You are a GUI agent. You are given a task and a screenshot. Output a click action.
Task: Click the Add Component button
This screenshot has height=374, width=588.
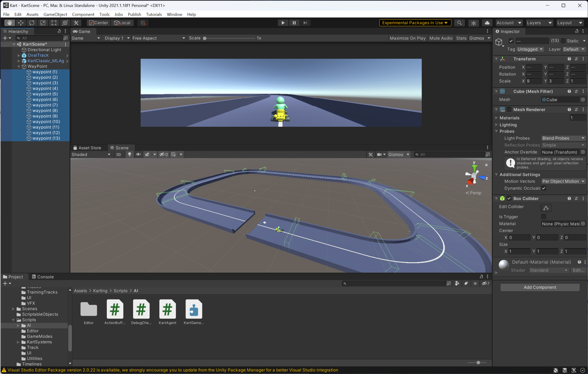(x=540, y=287)
